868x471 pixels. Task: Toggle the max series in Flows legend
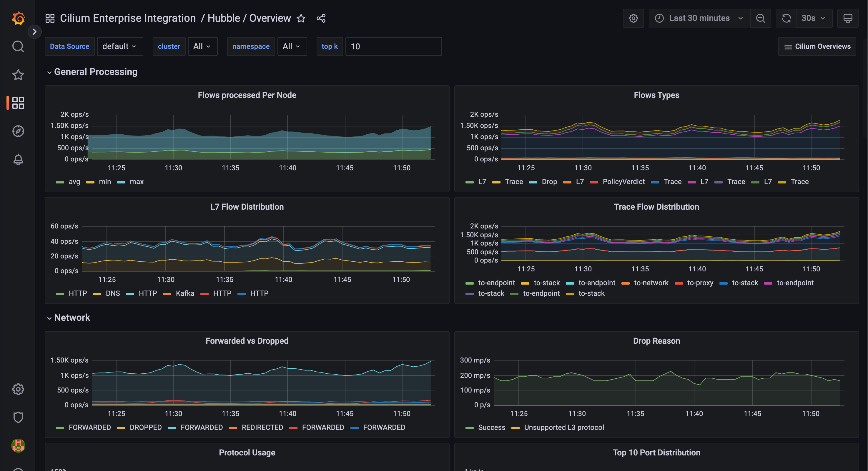137,181
